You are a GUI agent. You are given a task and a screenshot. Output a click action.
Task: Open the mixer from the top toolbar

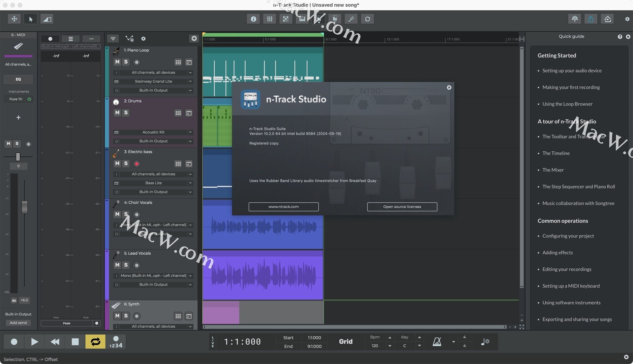270,19
